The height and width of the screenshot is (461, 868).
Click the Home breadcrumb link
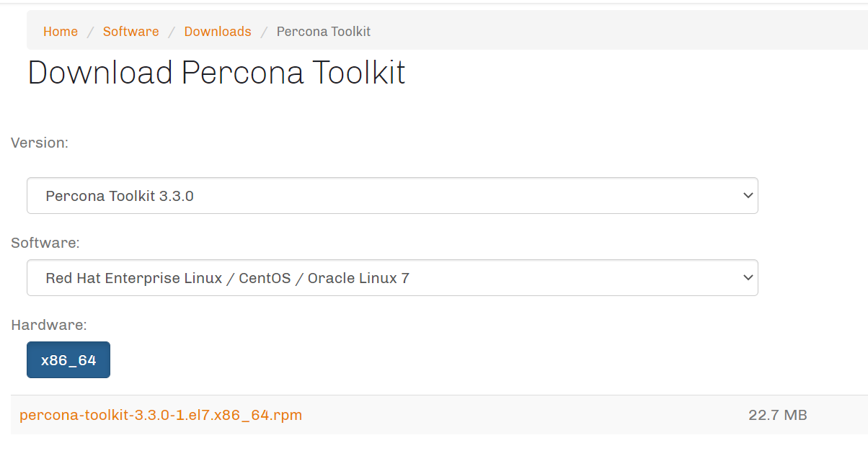pyautogui.click(x=61, y=32)
